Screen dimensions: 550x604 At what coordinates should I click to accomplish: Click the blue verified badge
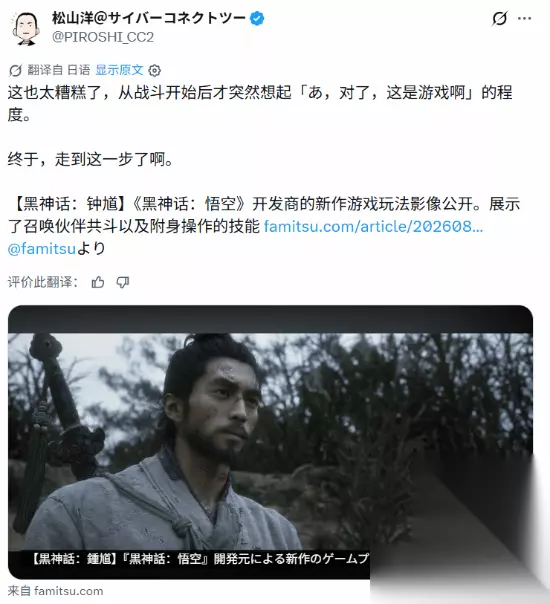[257, 18]
